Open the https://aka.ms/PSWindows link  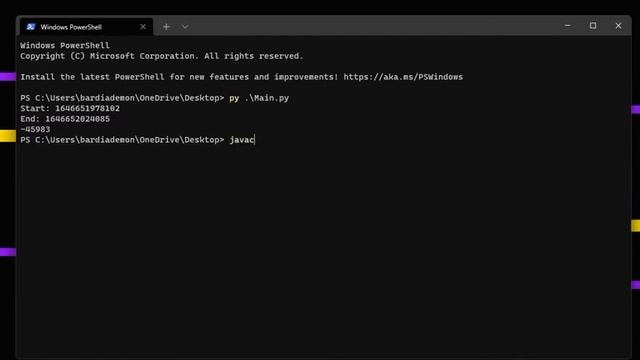[x=403, y=77]
